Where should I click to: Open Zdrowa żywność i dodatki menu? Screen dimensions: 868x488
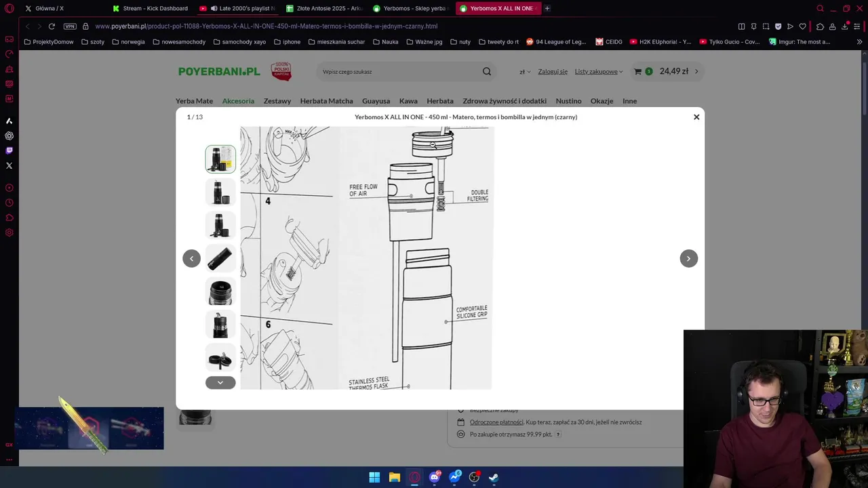(505, 101)
